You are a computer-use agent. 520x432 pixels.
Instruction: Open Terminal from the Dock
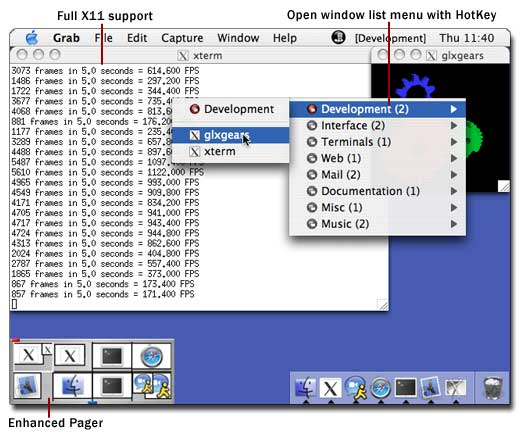pyautogui.click(x=405, y=388)
